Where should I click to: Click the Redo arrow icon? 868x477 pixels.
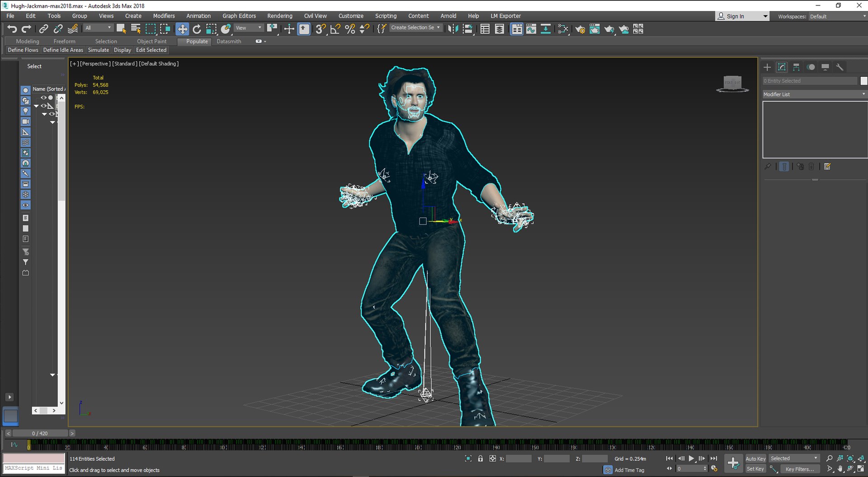pyautogui.click(x=27, y=29)
